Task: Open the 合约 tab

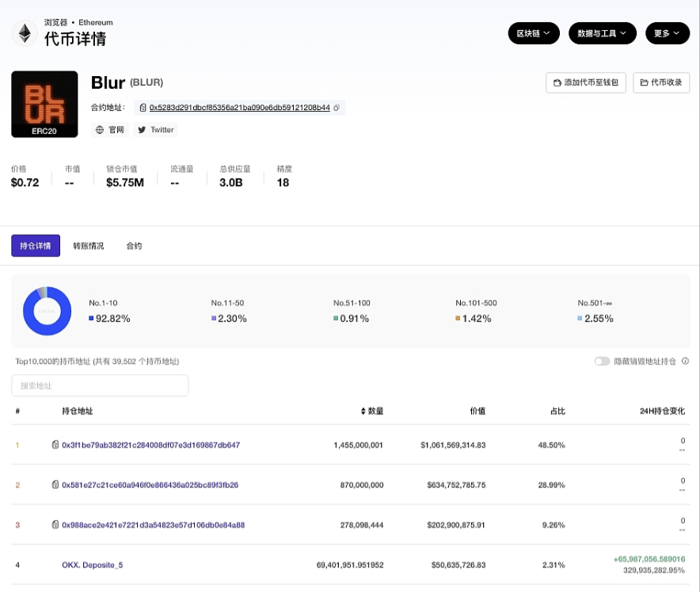Action: [133, 246]
